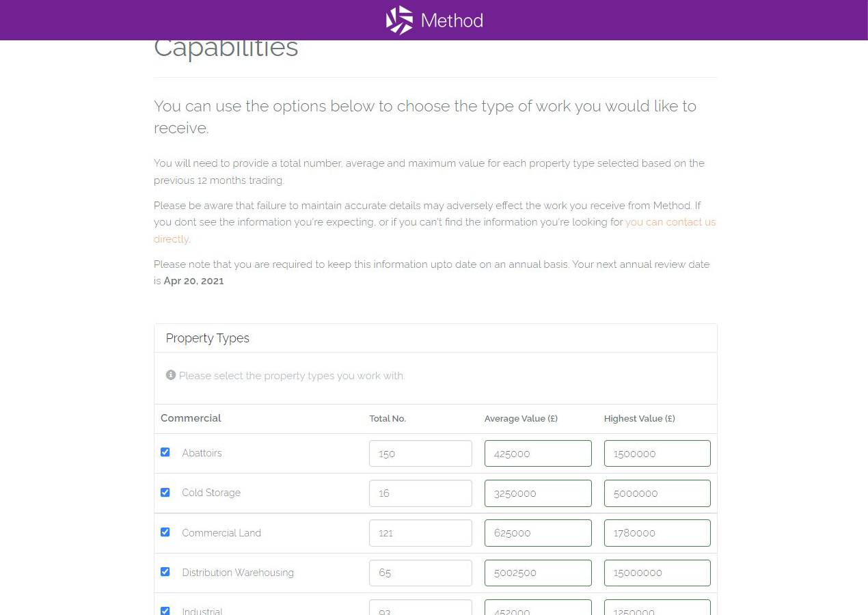The width and height of the screenshot is (868, 615).
Task: Deselect the Commercial Land checkbox
Action: click(x=165, y=532)
